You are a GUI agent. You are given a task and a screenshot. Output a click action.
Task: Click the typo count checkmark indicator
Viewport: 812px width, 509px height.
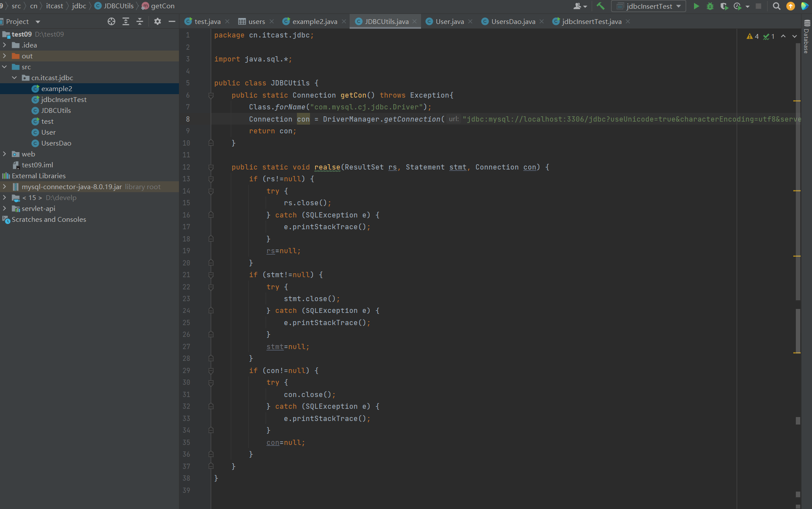tap(769, 36)
